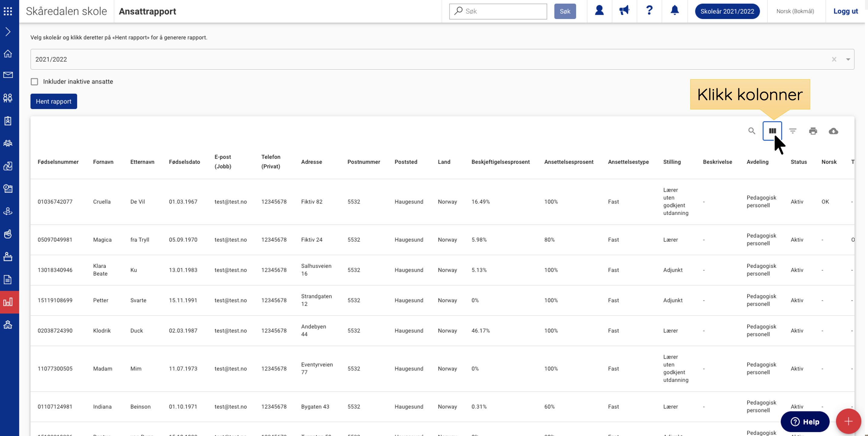Image resolution: width=868 pixels, height=436 pixels.
Task: Open the person rotation icon in sidebar
Action: (x=8, y=211)
